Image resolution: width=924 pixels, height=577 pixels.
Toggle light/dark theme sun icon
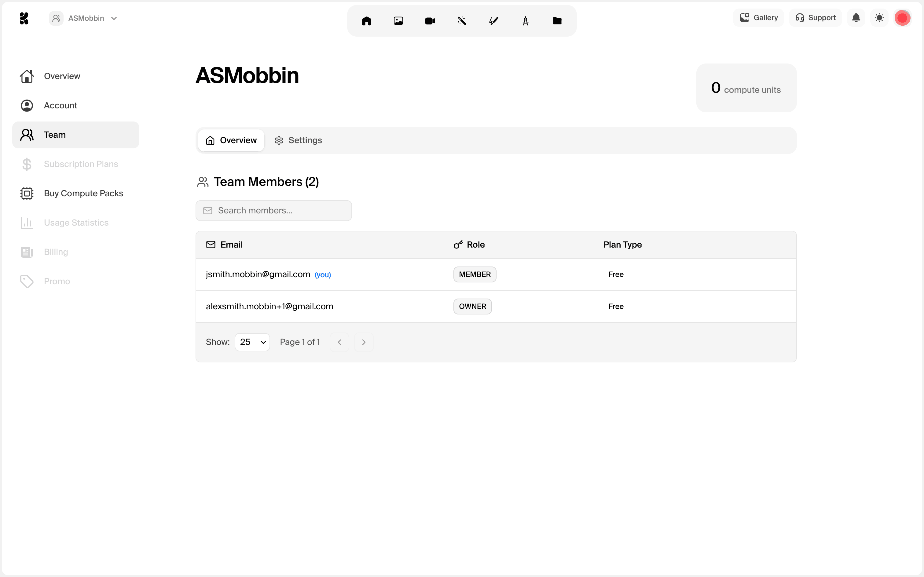tap(879, 18)
